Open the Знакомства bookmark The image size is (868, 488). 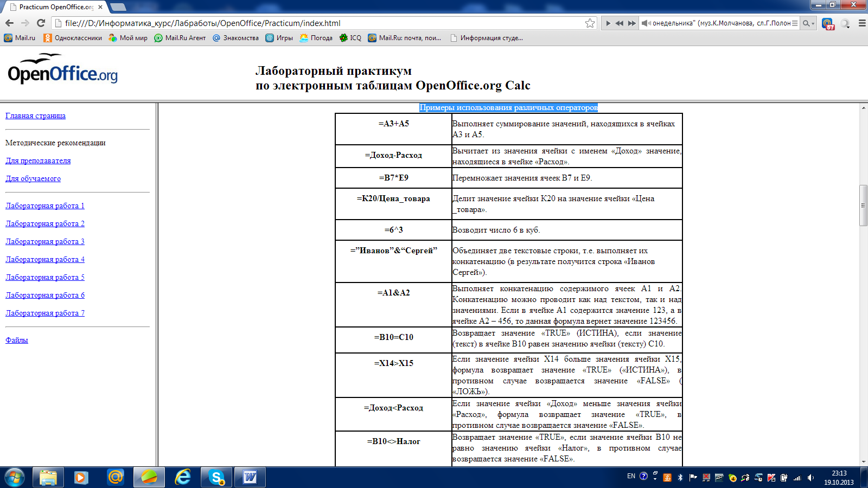(235, 38)
